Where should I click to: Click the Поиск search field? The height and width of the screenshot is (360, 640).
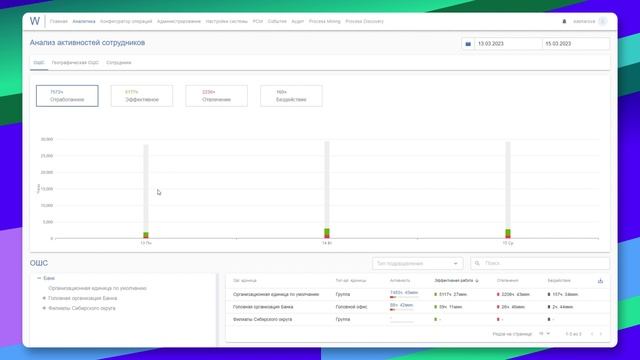tap(540, 263)
